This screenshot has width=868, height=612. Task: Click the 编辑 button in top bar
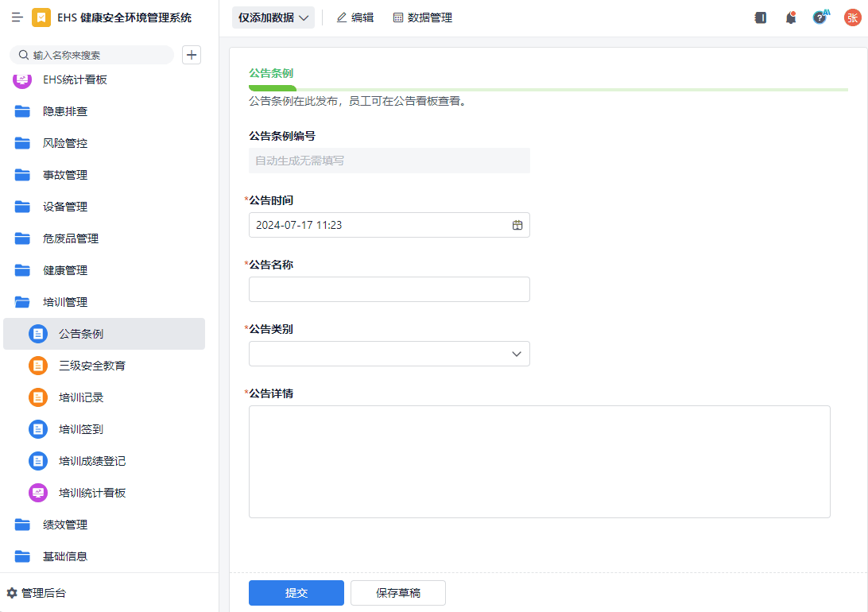coord(355,17)
